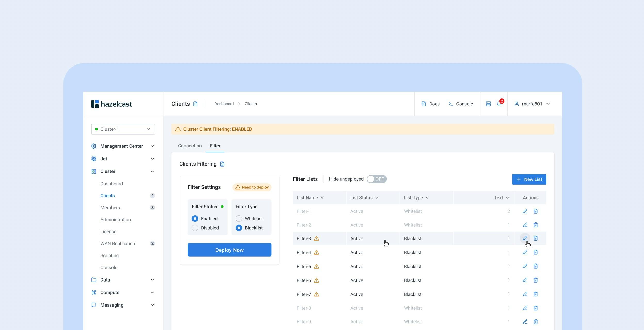
Task: Click the edit icon for Filter-7
Action: (525, 294)
